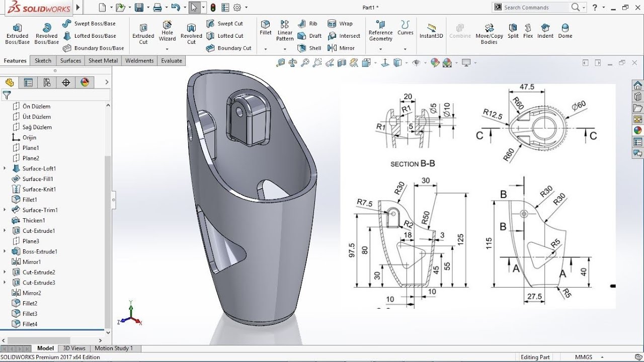Expand the Cut-Extrude1 feature

[5, 231]
